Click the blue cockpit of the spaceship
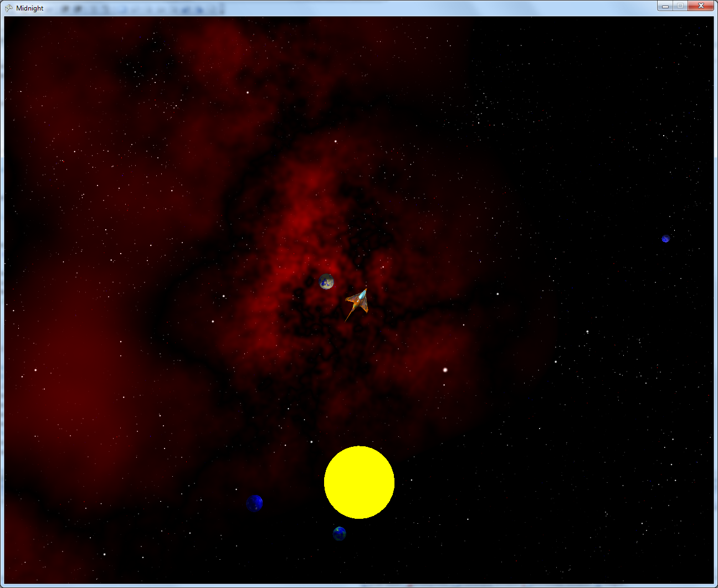 click(362, 297)
